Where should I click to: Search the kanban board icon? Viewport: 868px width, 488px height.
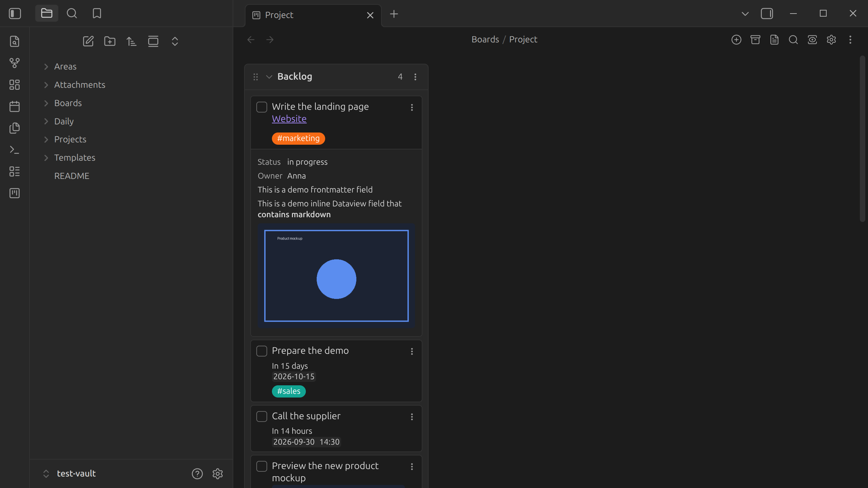793,40
